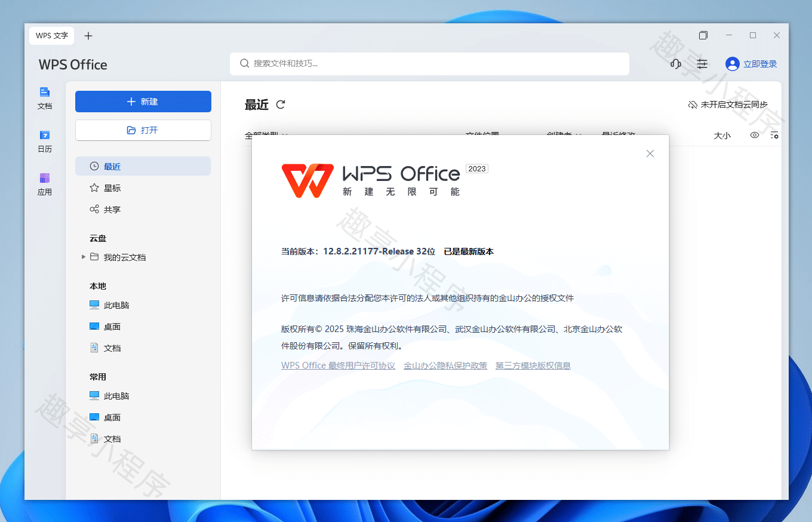Sort by 大小 column header
Image resolution: width=812 pixels, height=522 pixels.
coord(722,136)
